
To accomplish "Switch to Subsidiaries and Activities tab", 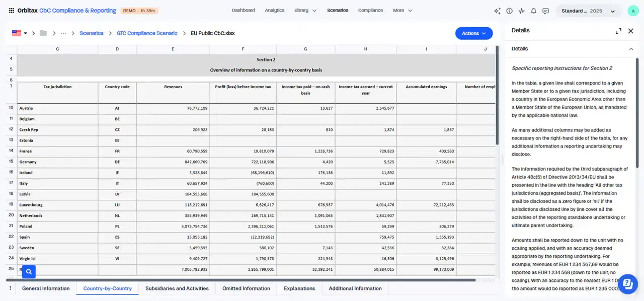I will click(x=177, y=288).
